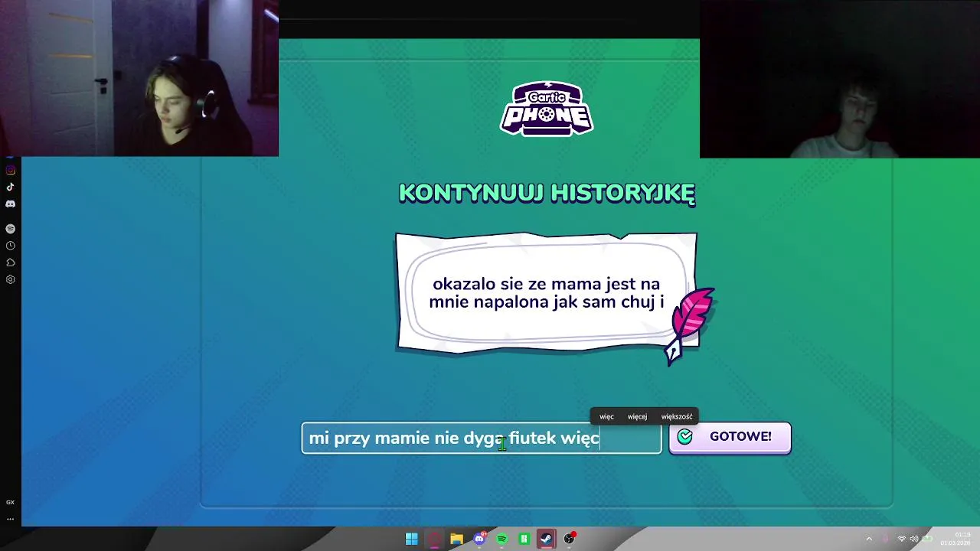Open Spotify player in the browser sidebar
This screenshot has width=980, height=551.
[10, 229]
